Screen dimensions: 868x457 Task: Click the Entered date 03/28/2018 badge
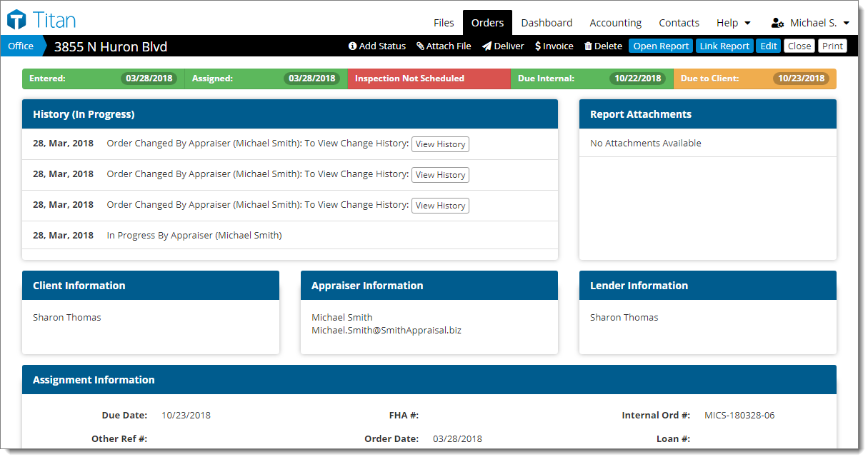pyautogui.click(x=149, y=79)
